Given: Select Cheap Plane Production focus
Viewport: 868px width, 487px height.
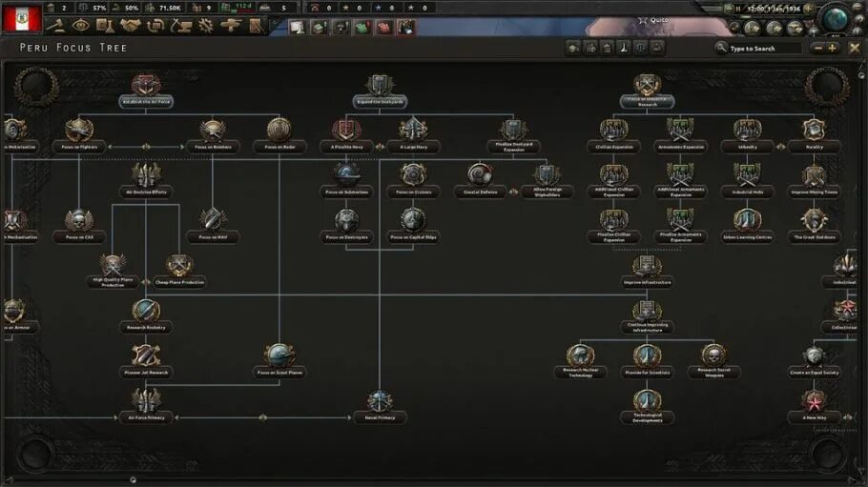Looking at the screenshot, I should coord(179,272).
